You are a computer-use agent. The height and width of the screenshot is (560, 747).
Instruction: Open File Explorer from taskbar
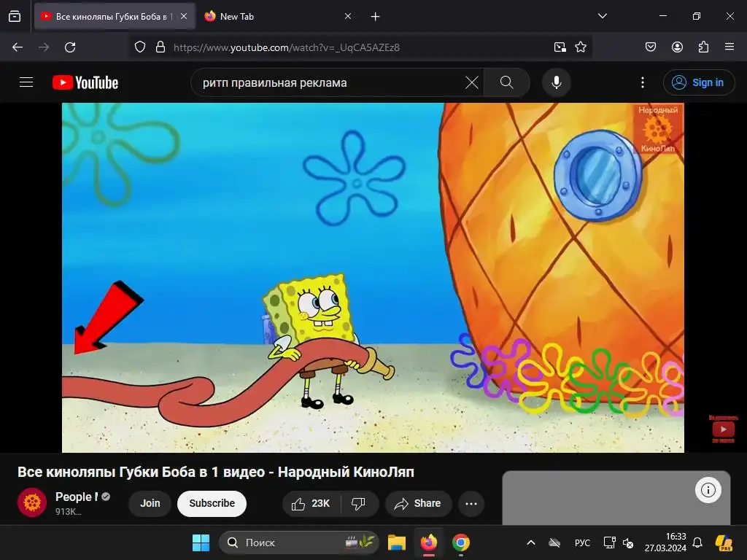pos(396,542)
